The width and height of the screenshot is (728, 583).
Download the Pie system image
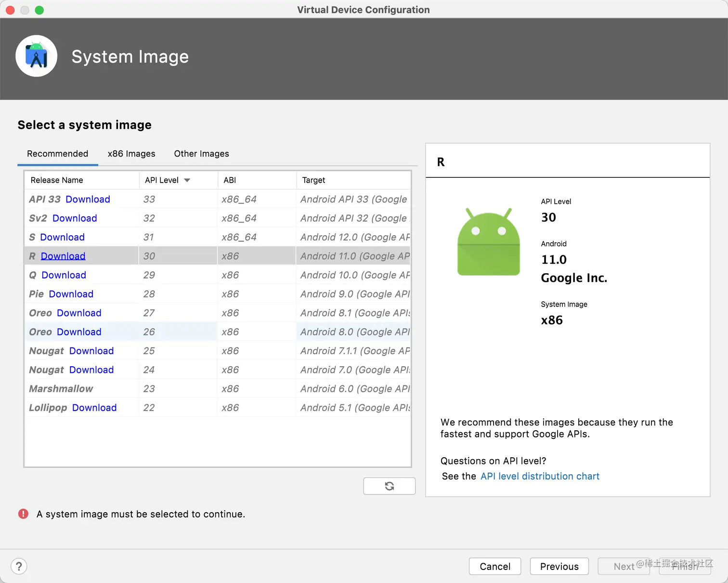[x=71, y=294]
